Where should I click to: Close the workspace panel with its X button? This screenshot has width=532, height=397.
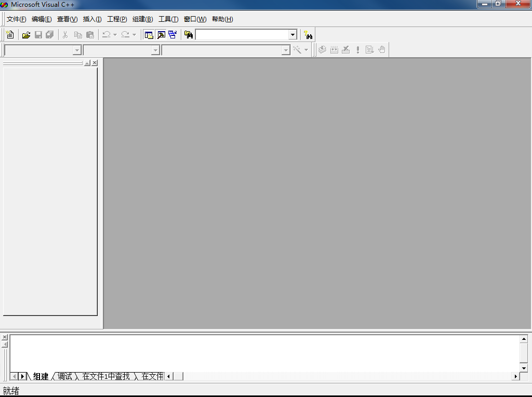95,63
